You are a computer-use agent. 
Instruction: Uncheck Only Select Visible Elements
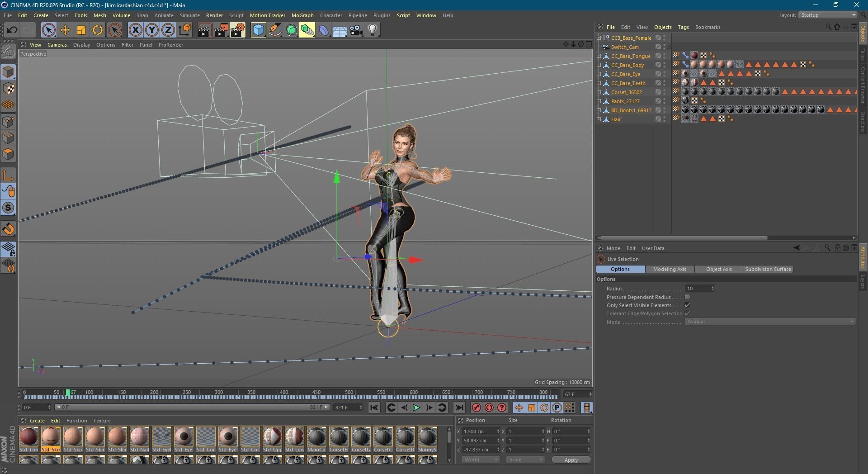687,305
